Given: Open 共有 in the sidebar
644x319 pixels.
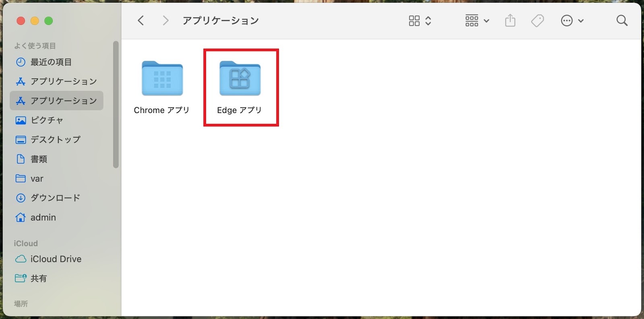Looking at the screenshot, I should point(56,278).
